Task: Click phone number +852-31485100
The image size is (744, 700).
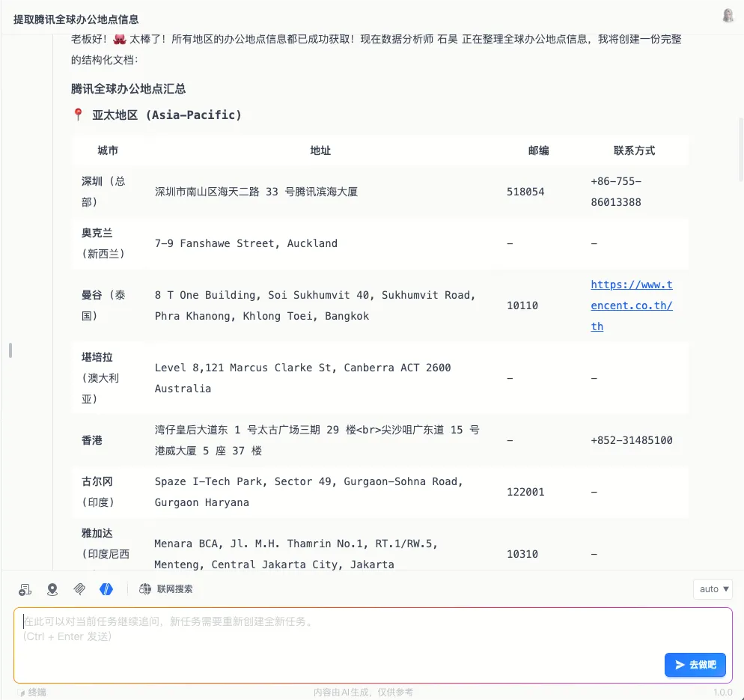Action: tap(632, 440)
